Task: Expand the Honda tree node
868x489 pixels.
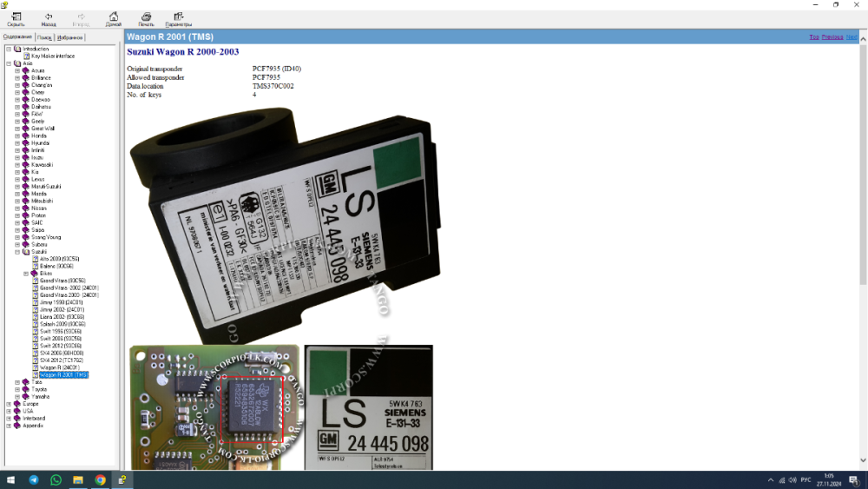Action: (17, 135)
